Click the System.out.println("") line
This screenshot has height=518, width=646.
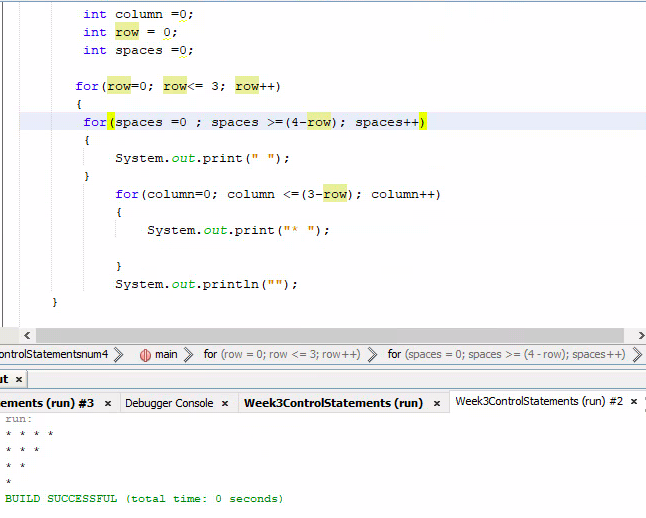coord(206,284)
